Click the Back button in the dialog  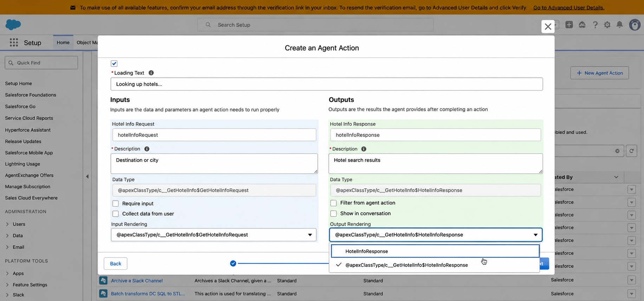pos(116,263)
